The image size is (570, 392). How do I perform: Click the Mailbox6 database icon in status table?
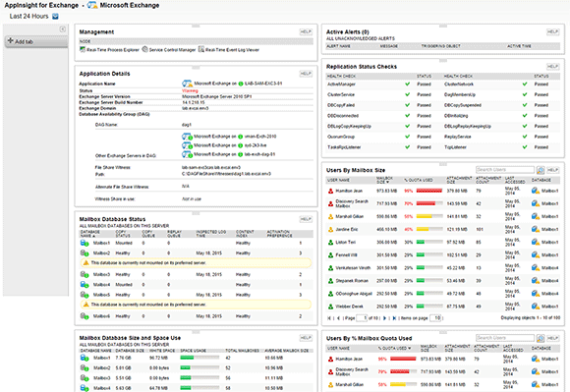click(85, 316)
